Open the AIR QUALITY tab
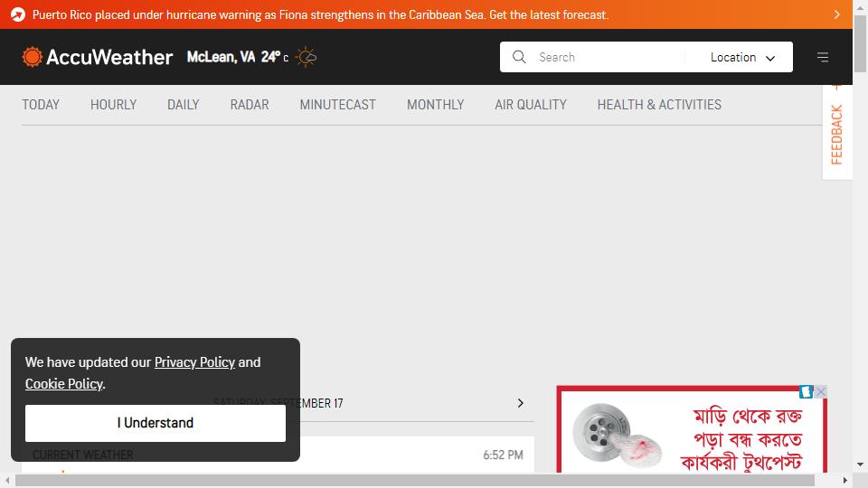This screenshot has height=488, width=868. [x=531, y=105]
